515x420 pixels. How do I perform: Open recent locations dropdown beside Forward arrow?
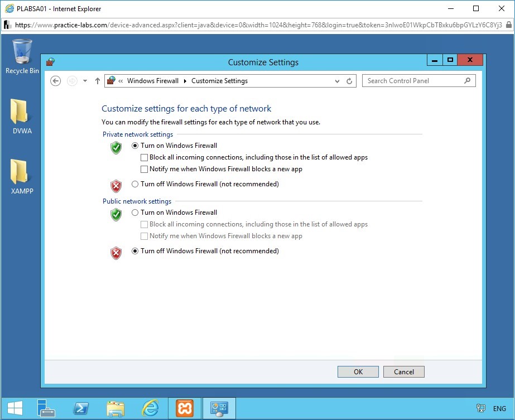[85, 81]
